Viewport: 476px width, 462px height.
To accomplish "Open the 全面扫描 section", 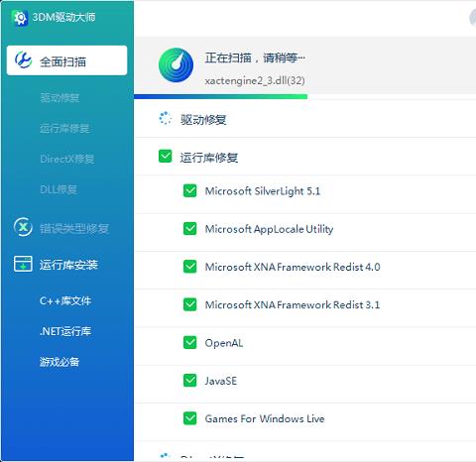I will pos(66,60).
